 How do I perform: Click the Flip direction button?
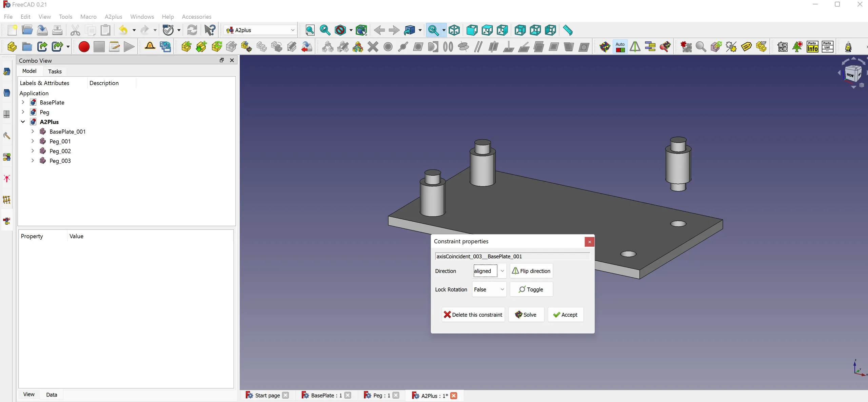tap(531, 271)
